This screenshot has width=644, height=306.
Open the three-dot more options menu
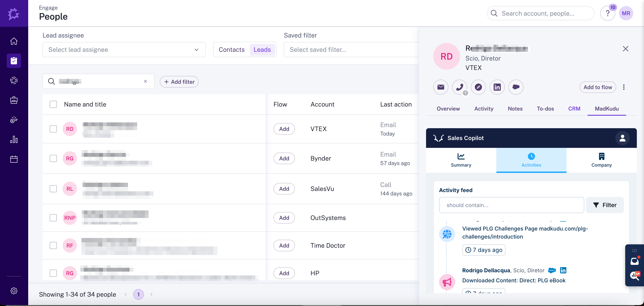tap(624, 87)
